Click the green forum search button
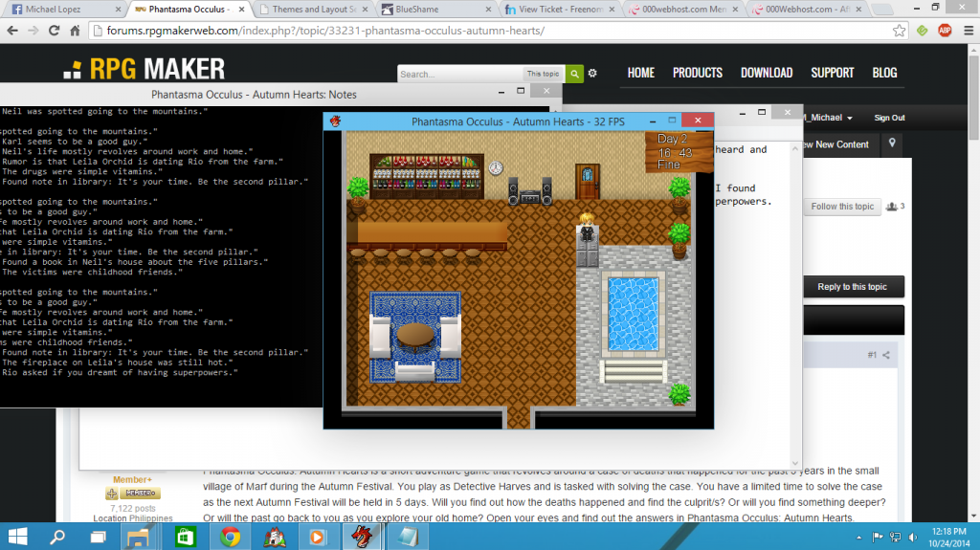Viewport: 980px width, 550px height. click(x=574, y=74)
